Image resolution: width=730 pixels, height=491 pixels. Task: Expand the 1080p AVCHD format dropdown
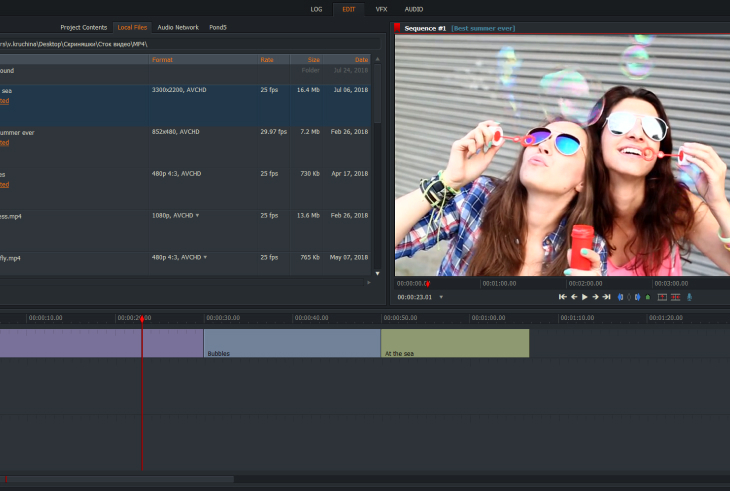click(197, 215)
